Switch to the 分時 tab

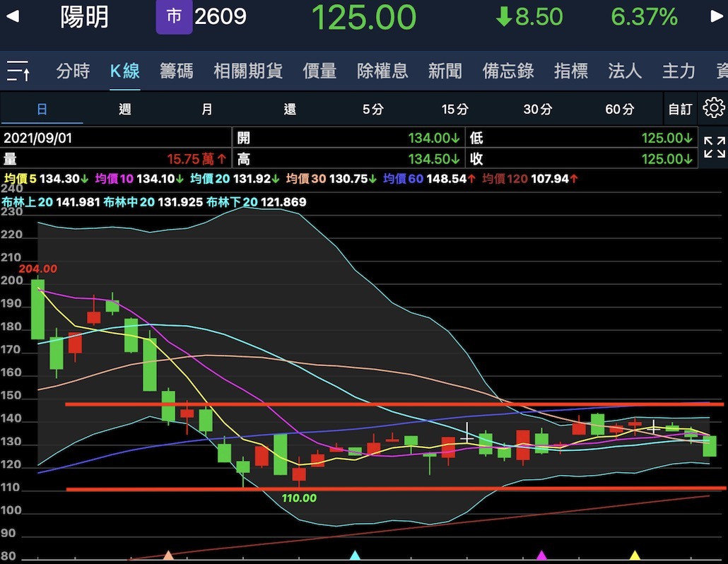click(x=73, y=71)
